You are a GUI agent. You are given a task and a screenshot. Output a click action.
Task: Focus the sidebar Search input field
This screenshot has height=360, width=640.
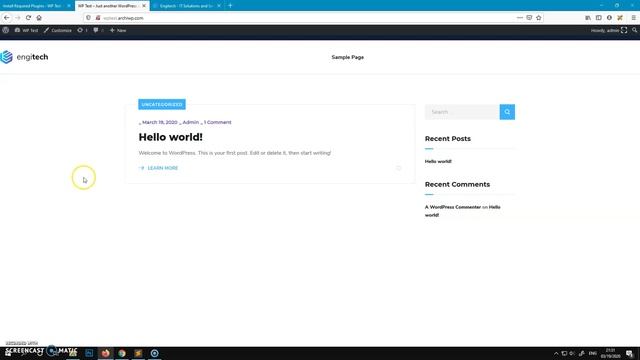462,112
